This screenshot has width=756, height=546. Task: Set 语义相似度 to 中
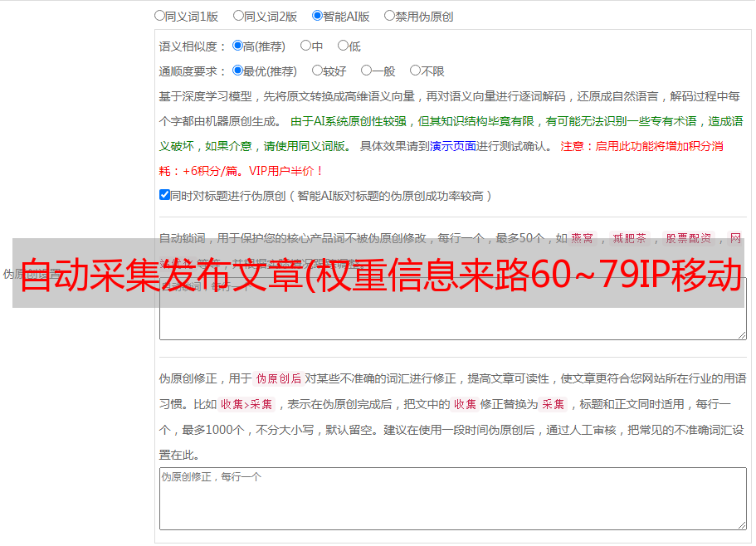(x=305, y=46)
